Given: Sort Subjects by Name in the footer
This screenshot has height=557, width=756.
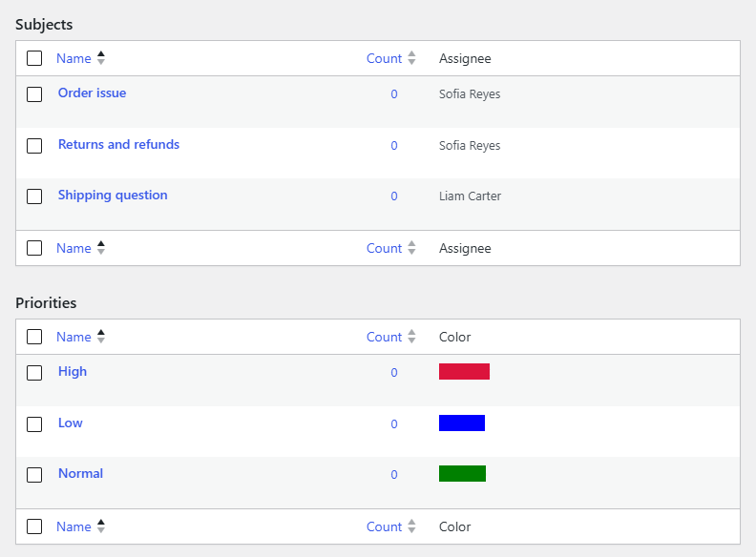Looking at the screenshot, I should click(x=73, y=248).
